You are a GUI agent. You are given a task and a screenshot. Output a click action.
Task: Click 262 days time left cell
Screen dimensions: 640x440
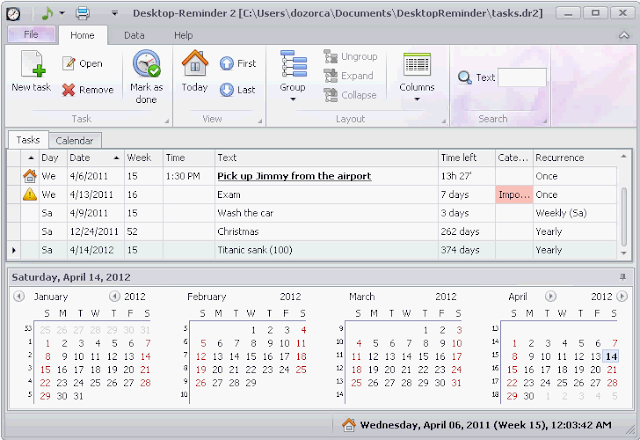pyautogui.click(x=467, y=231)
